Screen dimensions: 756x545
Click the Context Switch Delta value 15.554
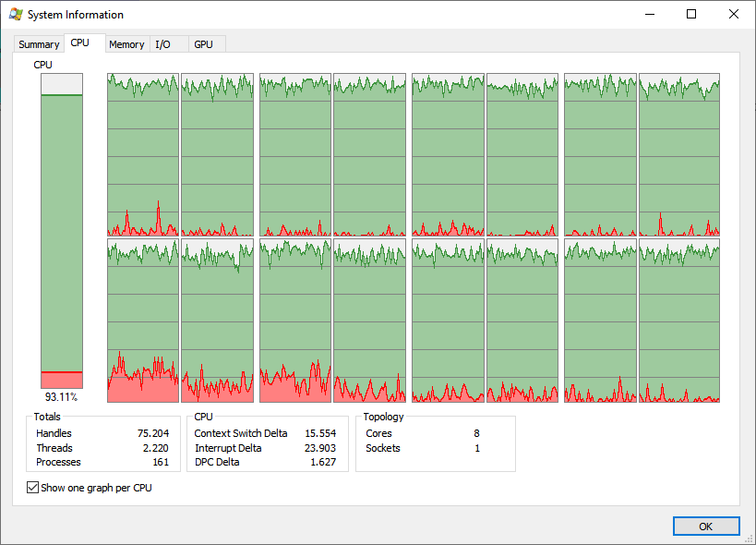(320, 433)
